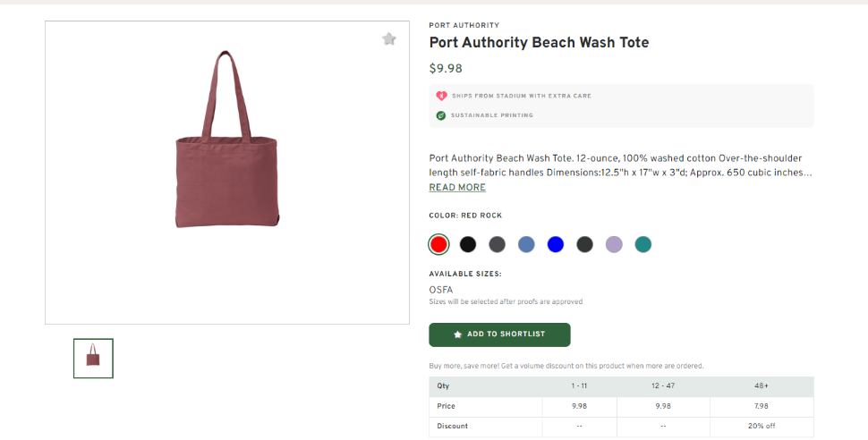The height and width of the screenshot is (440, 868).
Task: Click the main tote bag product image
Action: pyautogui.click(x=227, y=173)
